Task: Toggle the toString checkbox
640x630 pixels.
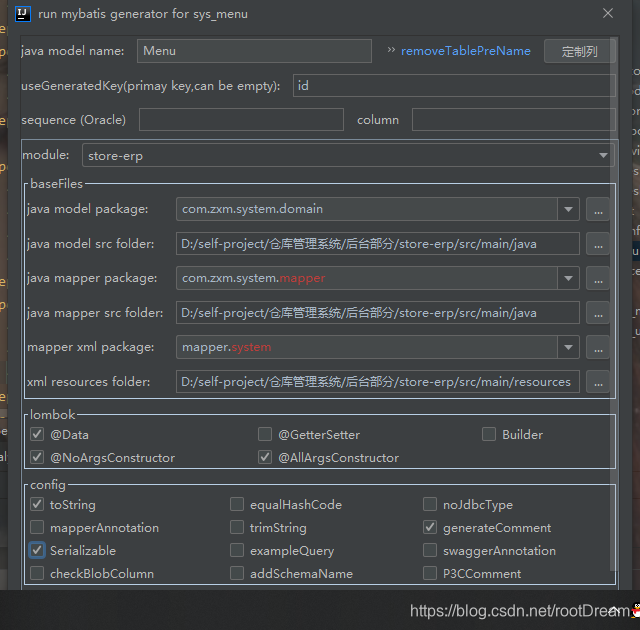Action: (37, 504)
